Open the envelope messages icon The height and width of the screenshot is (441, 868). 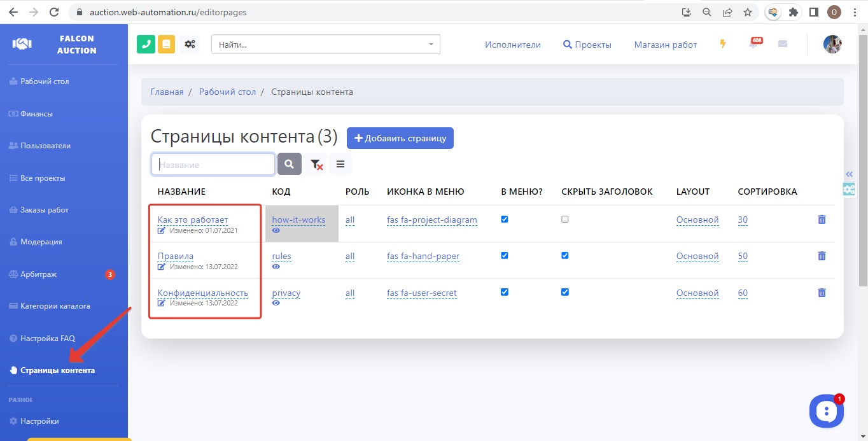pos(783,44)
